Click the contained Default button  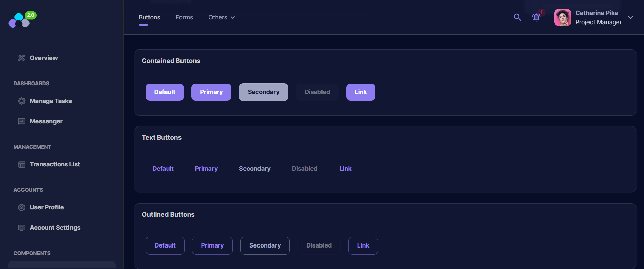coord(165,92)
